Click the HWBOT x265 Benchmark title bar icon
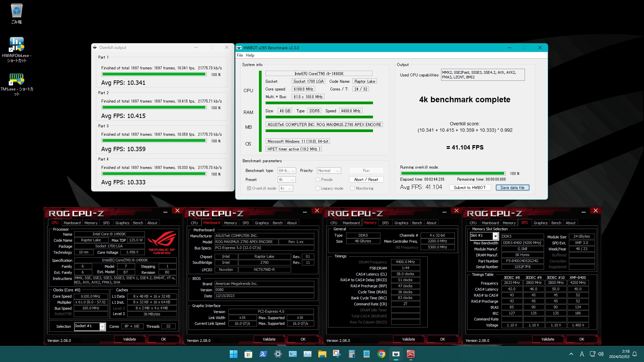Image resolution: width=644 pixels, height=362 pixels. coord(239,48)
